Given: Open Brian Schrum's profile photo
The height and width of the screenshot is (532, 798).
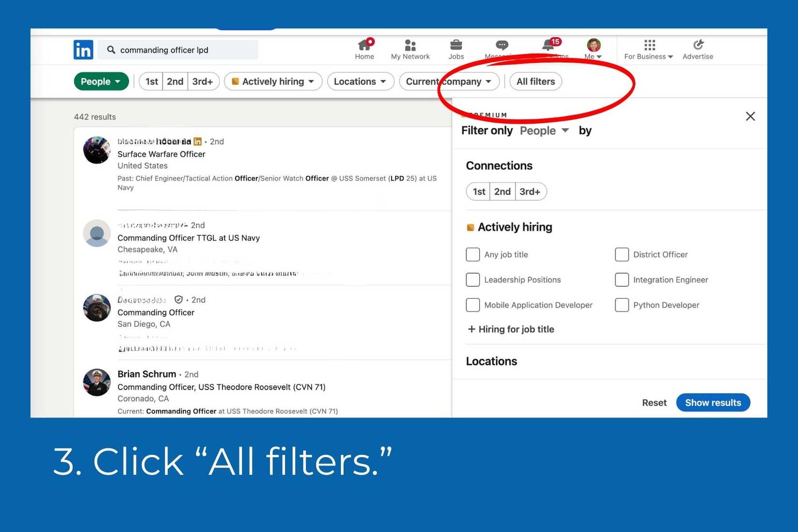Looking at the screenshot, I should [x=97, y=382].
